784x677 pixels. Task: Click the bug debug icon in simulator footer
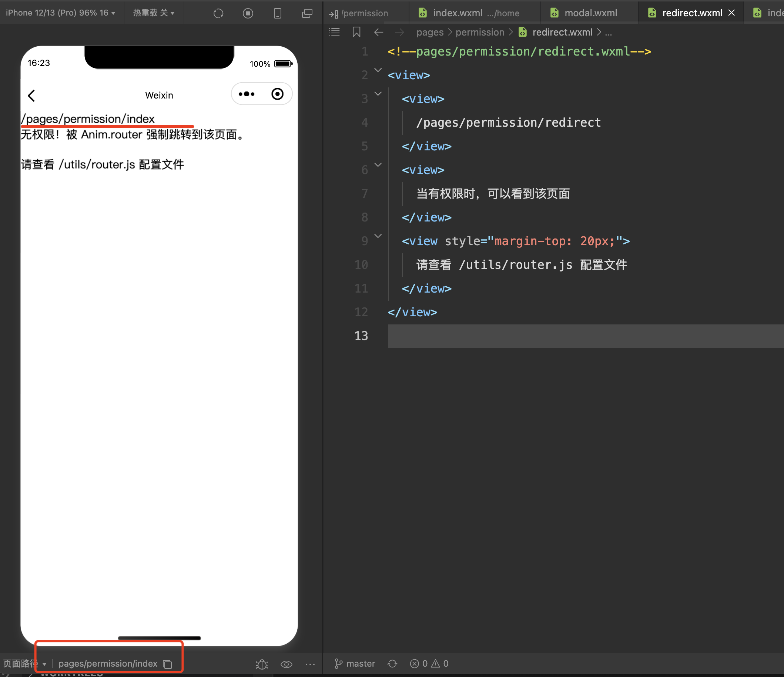tap(262, 664)
